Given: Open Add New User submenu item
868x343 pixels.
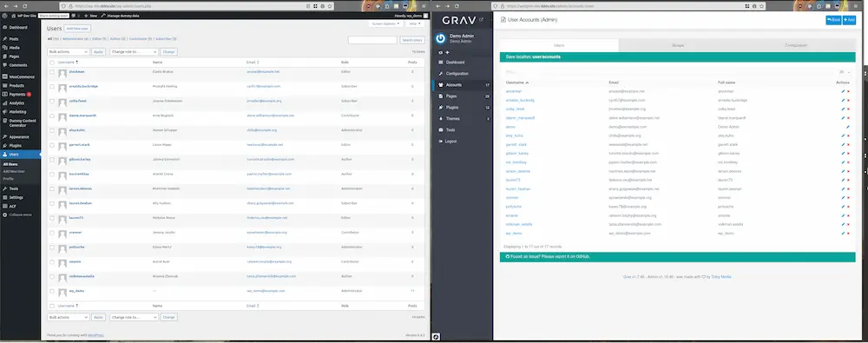Looking at the screenshot, I should coord(15,171).
